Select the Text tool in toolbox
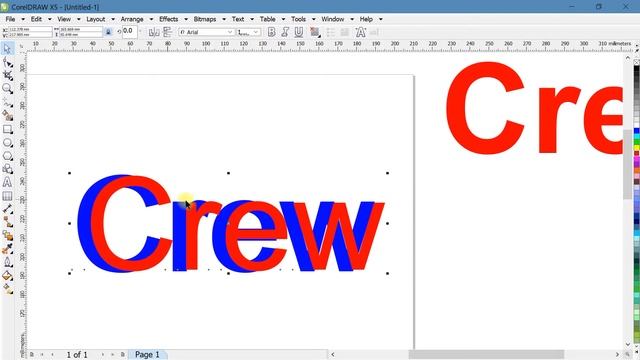The width and height of the screenshot is (640, 360). tap(7, 182)
